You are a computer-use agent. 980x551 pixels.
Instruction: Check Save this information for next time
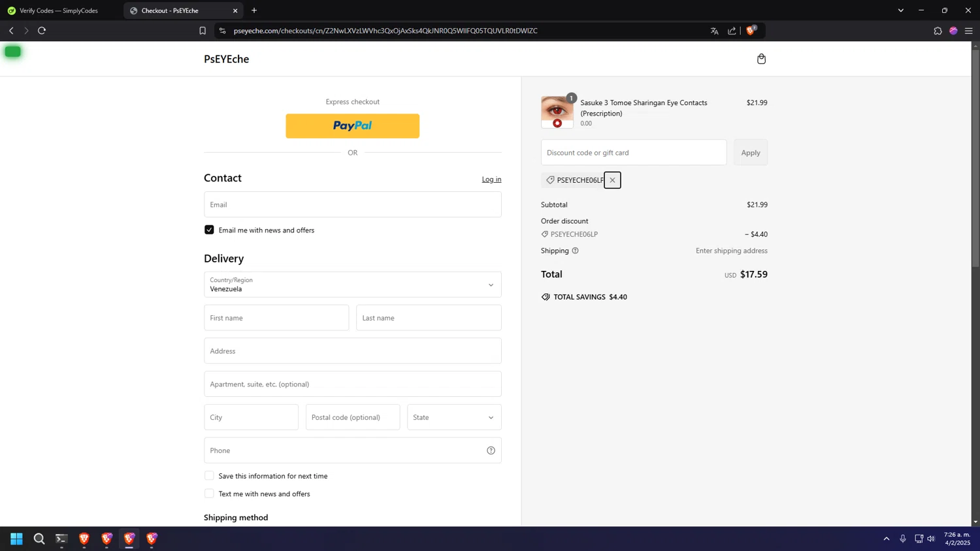pyautogui.click(x=209, y=476)
